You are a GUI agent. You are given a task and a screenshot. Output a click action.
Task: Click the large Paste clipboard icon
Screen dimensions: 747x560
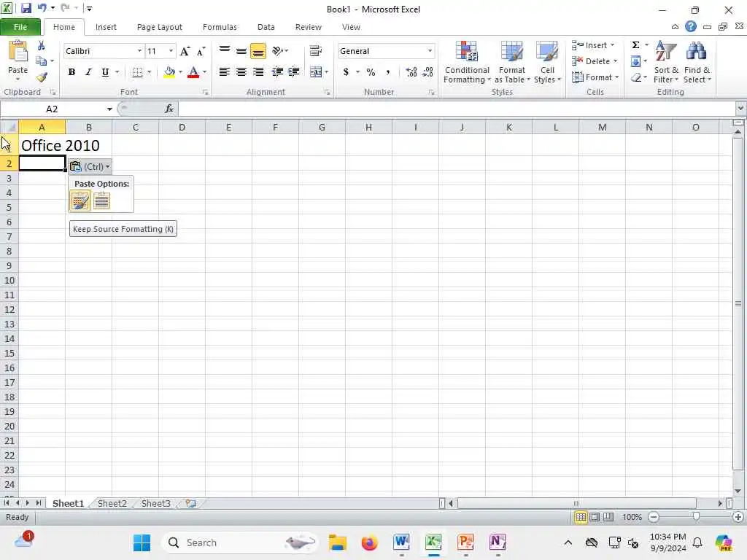pos(18,52)
